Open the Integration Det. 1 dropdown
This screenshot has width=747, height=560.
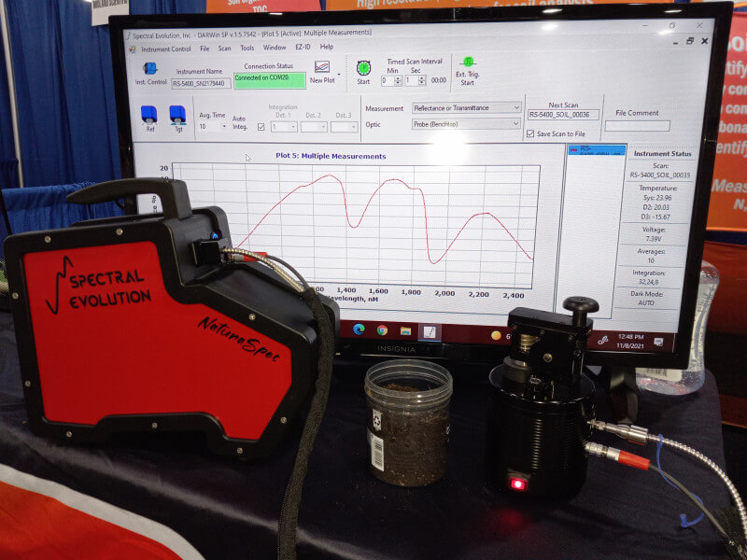coord(285,127)
